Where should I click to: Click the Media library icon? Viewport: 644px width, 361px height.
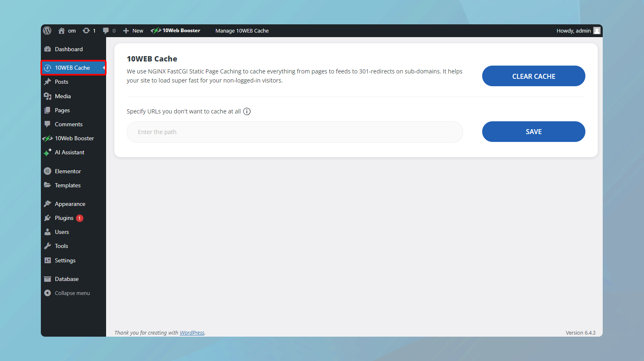pos(47,96)
